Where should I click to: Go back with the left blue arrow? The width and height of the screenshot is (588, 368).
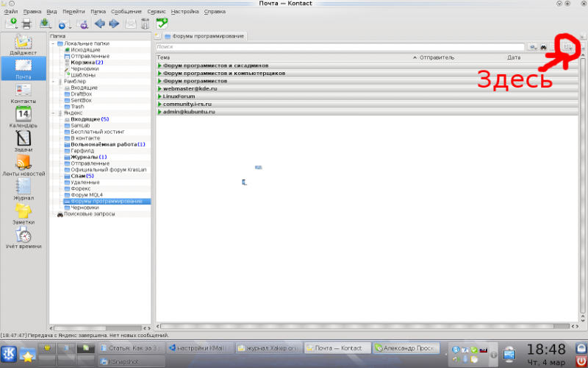100,24
